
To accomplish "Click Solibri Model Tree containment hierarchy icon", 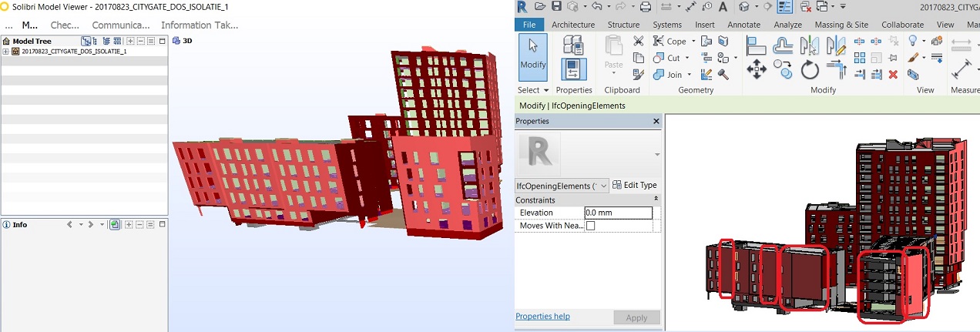I will (87, 41).
